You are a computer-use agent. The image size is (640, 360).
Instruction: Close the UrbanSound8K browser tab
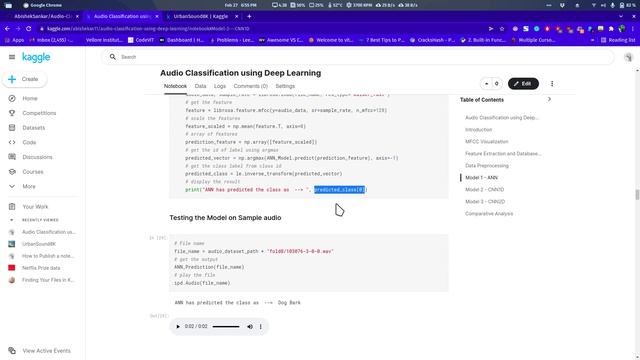(236, 16)
